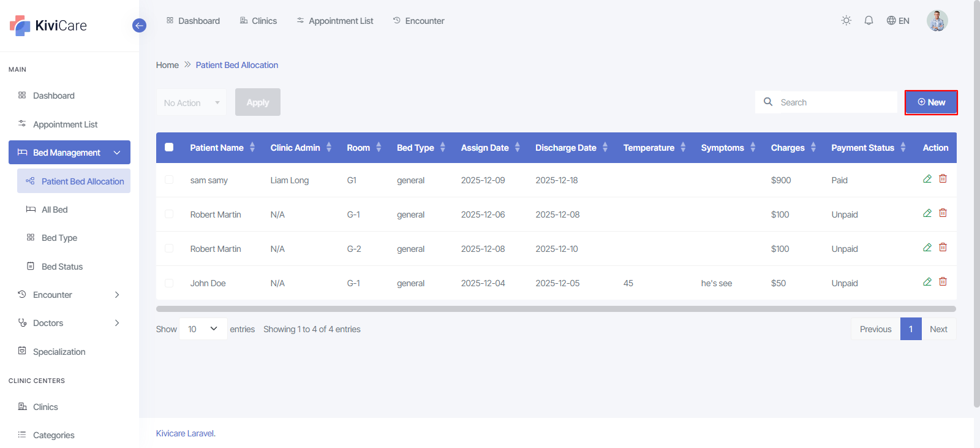
Task: Open the user profile avatar
Action: (x=937, y=21)
